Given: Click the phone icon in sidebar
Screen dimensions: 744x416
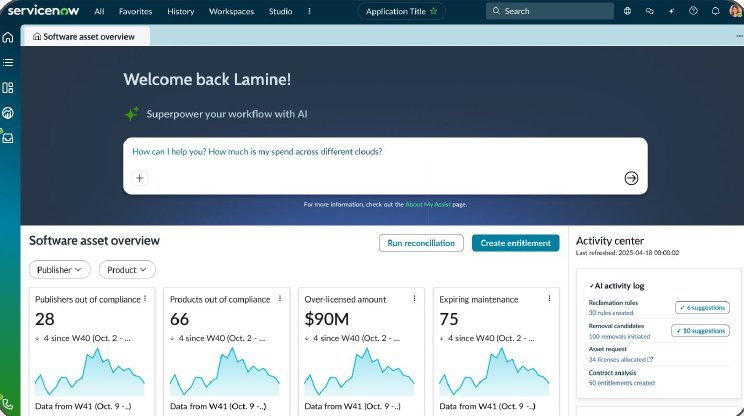Looking at the screenshot, I should 8,404.
